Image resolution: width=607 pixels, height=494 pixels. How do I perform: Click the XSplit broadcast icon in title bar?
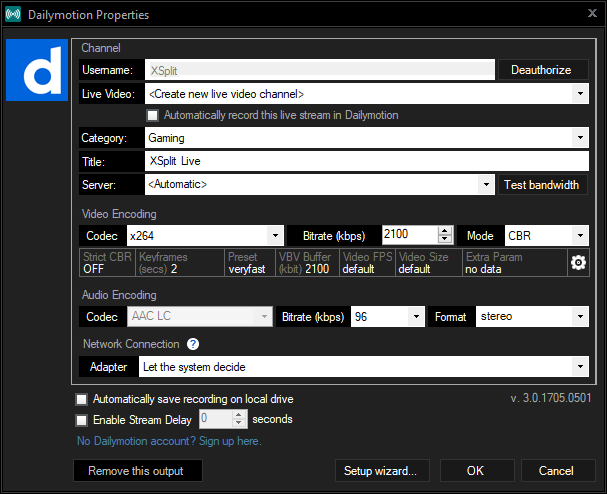point(13,14)
